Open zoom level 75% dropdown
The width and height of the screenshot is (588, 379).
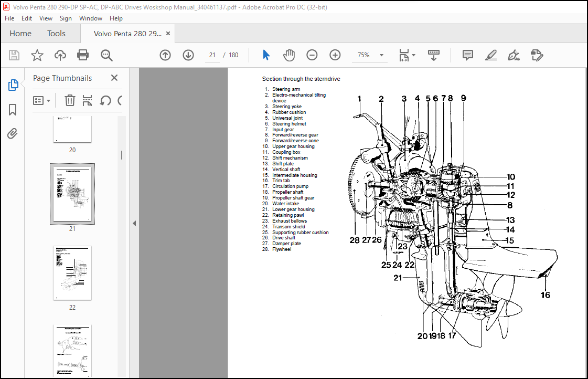[381, 55]
